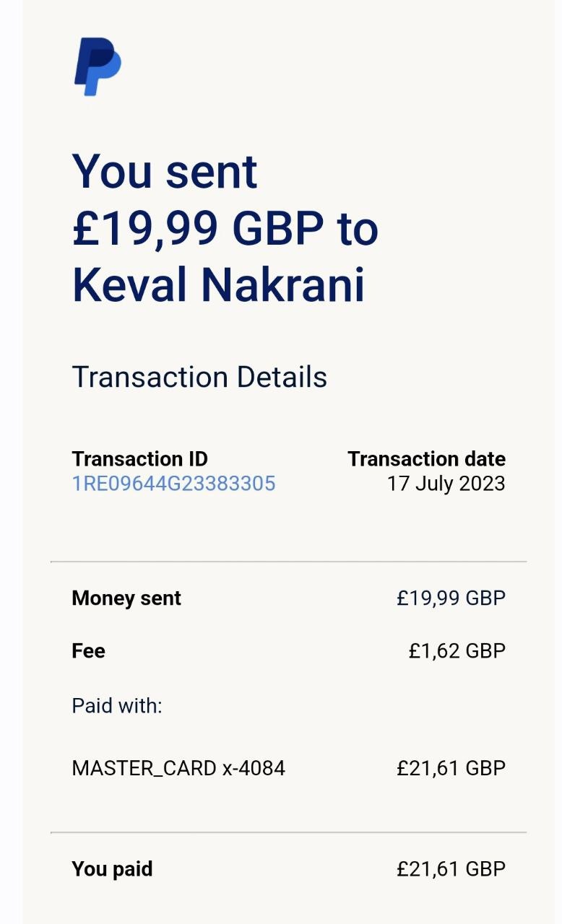The height and width of the screenshot is (924, 562).
Task: Open transaction ID 1RE09644G23383305 link
Action: click(173, 483)
